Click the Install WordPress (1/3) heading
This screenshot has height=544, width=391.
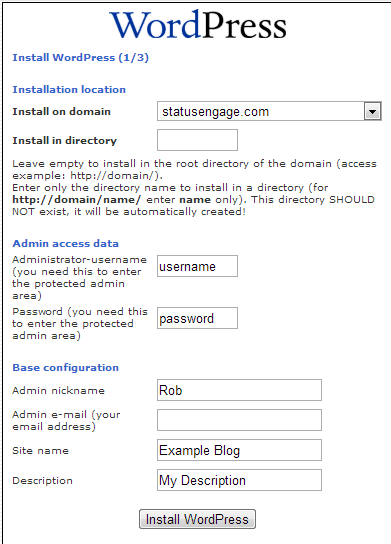(80, 58)
